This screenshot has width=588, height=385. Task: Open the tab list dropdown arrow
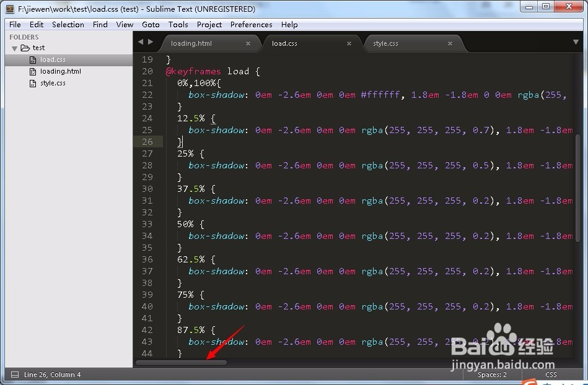576,42
